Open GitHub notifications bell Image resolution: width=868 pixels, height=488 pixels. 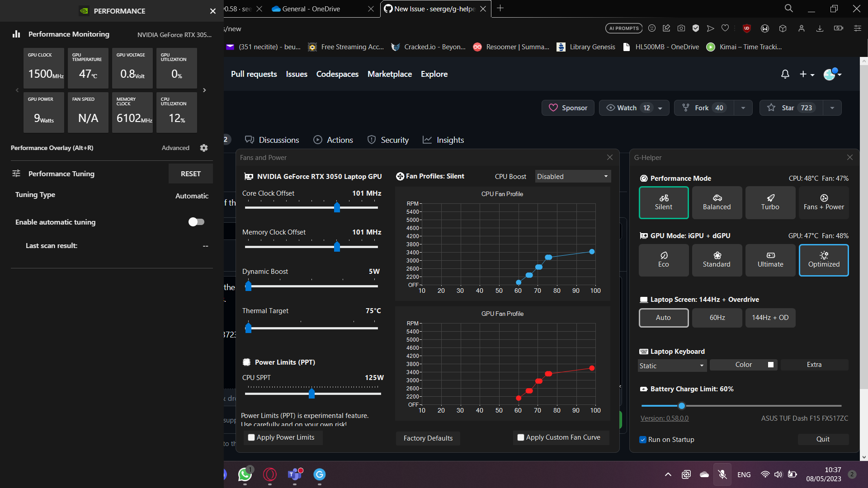[785, 74]
